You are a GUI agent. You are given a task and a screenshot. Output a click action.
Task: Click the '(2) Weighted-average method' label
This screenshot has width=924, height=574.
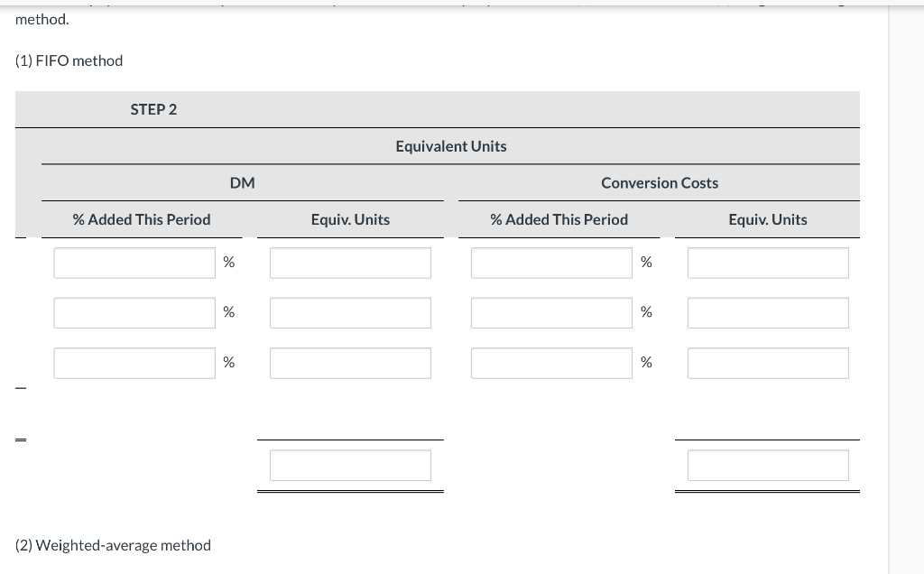click(113, 545)
